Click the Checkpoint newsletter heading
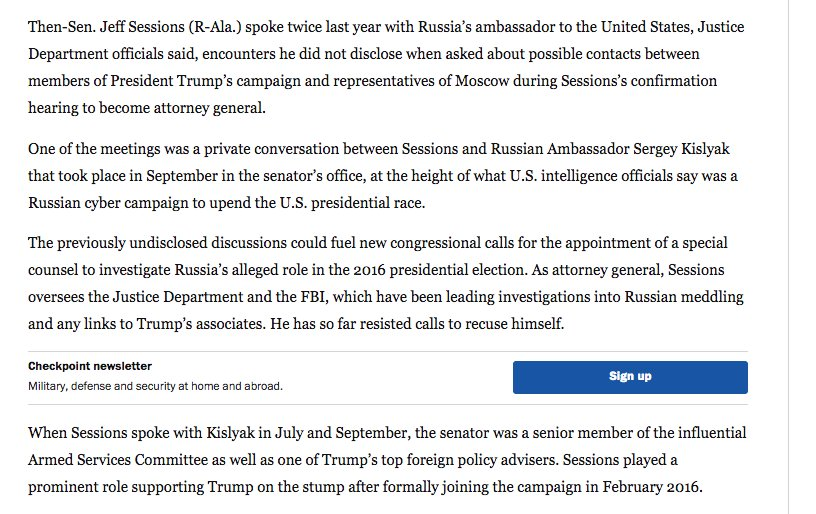Screen dimensions: 816x514 (90, 367)
